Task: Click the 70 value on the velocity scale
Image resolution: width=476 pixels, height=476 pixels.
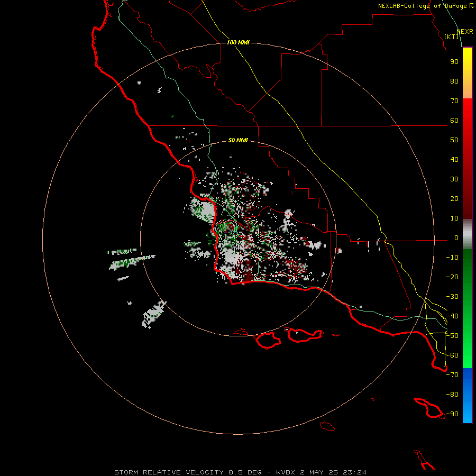Action: pos(454,101)
